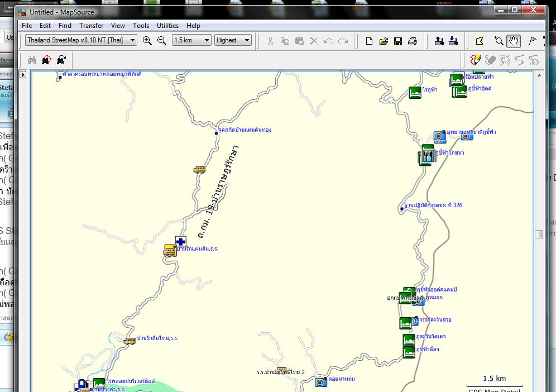Expand the side panel with the arrow button
Screen dimensions: 556x392
point(23,74)
